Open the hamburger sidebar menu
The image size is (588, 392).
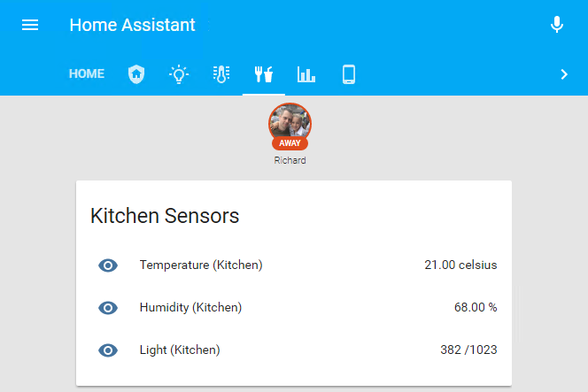click(x=30, y=25)
